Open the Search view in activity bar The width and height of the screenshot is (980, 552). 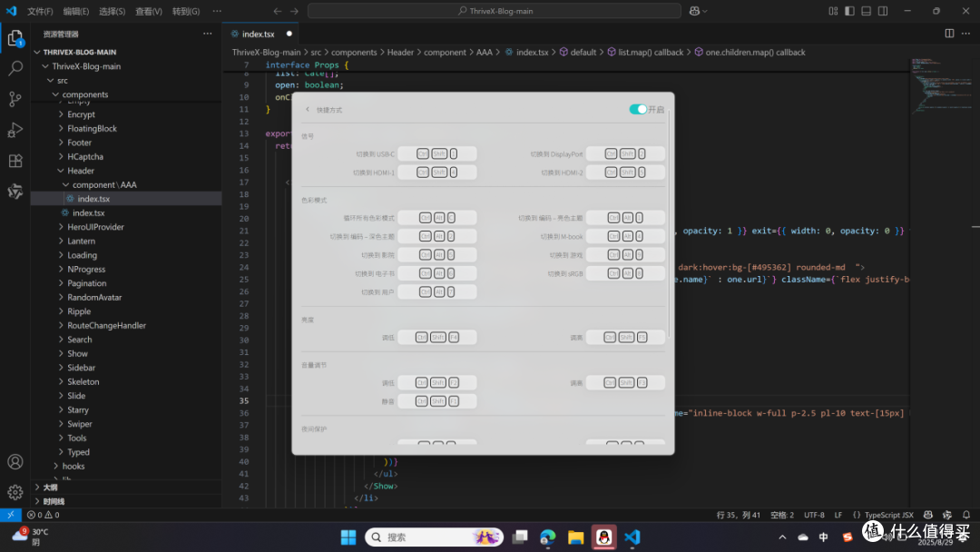pyautogui.click(x=15, y=68)
